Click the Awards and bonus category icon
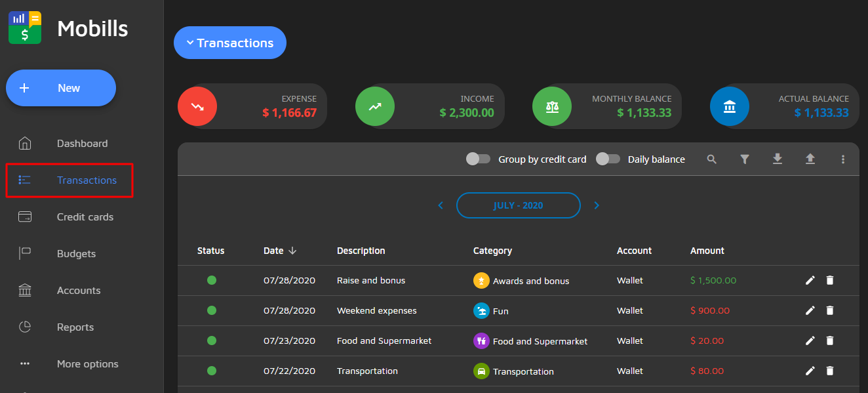 [481, 281]
